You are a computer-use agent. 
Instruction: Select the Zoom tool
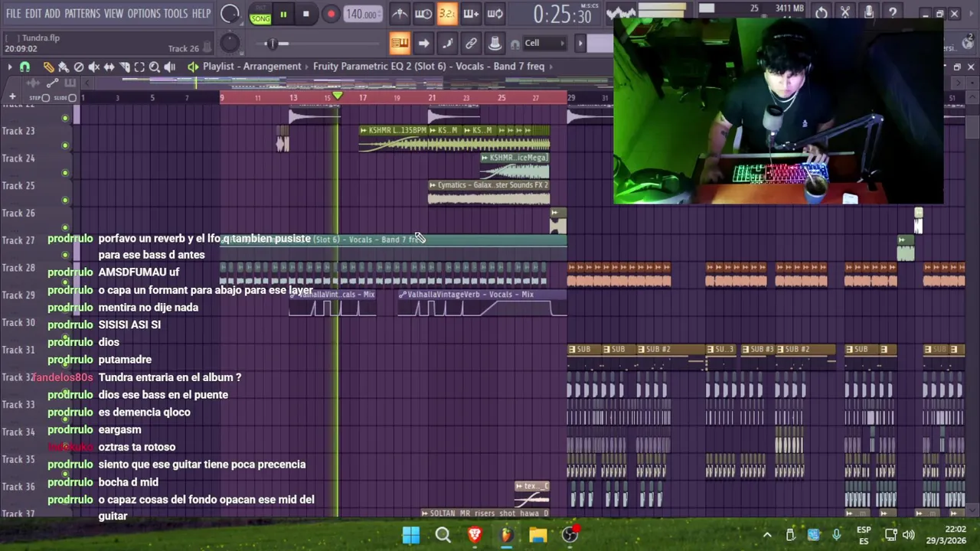[x=155, y=67]
